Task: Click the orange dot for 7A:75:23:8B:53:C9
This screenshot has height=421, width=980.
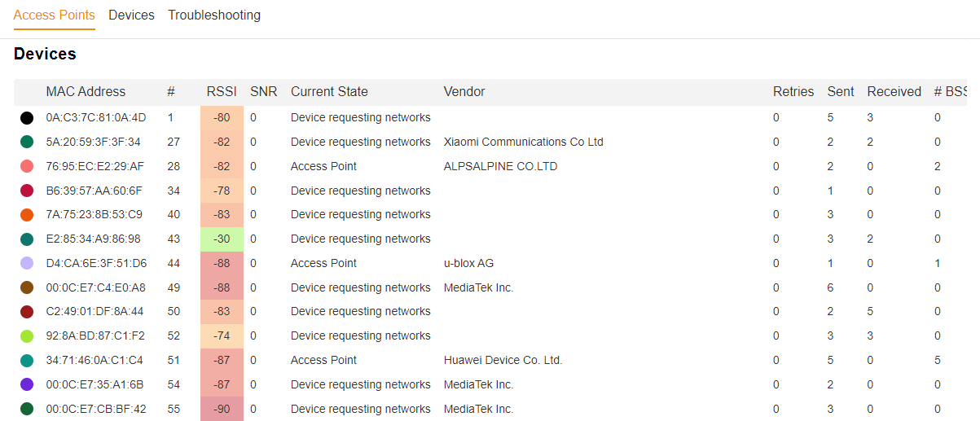Action: click(x=27, y=215)
